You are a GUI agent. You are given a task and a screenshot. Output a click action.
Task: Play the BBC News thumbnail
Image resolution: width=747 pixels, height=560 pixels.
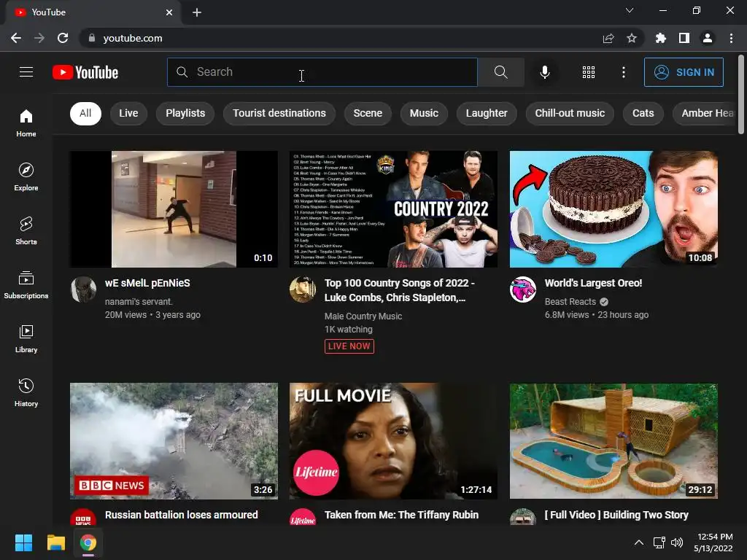click(174, 441)
